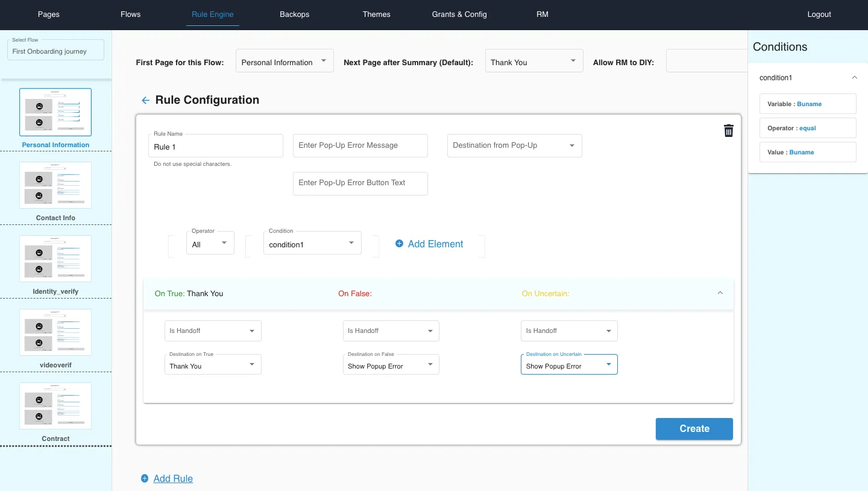Image resolution: width=868 pixels, height=491 pixels.
Task: Open the Themes tab
Action: pos(377,14)
